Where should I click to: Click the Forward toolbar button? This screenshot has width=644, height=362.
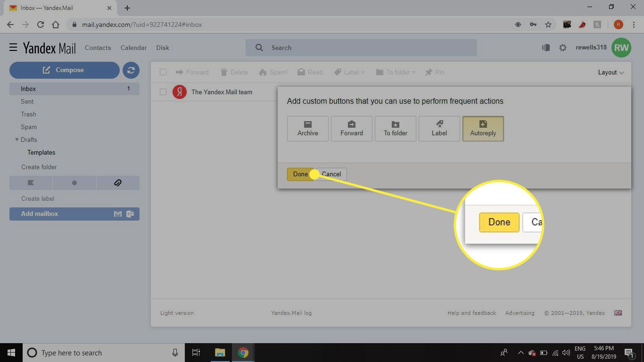[x=192, y=72]
